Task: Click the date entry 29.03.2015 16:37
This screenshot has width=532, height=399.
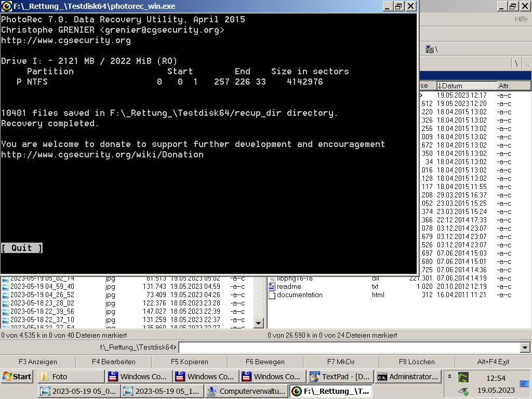Action: click(x=461, y=195)
